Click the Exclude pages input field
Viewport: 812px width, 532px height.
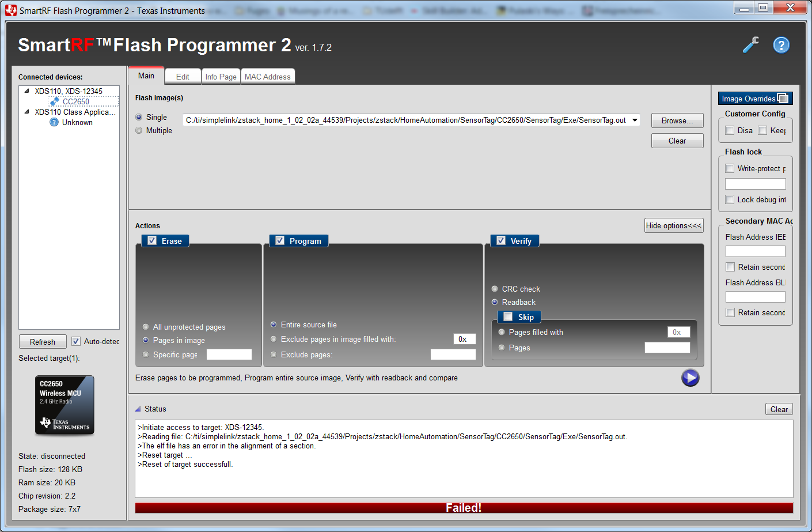point(453,354)
